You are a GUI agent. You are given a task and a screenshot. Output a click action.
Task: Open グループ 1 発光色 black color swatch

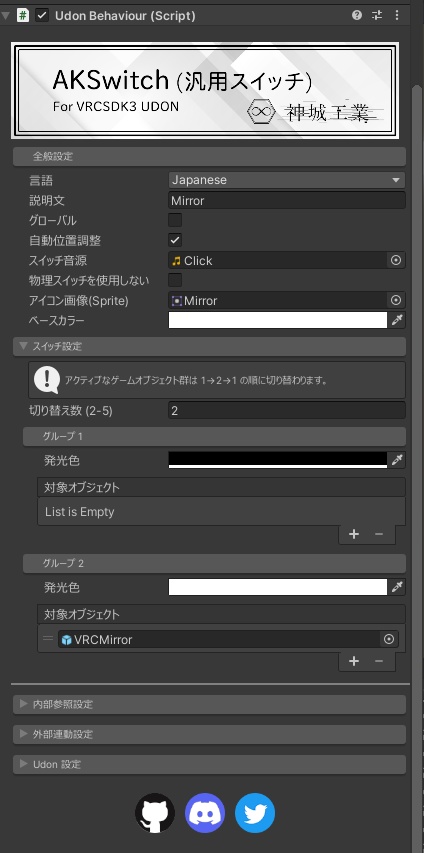click(x=278, y=460)
